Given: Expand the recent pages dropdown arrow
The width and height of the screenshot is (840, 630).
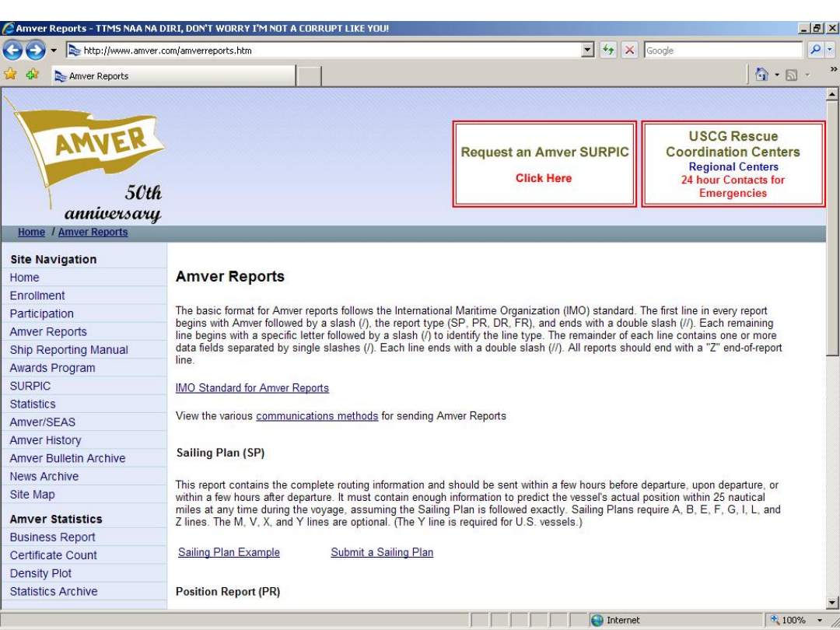Looking at the screenshot, I should point(54,51).
